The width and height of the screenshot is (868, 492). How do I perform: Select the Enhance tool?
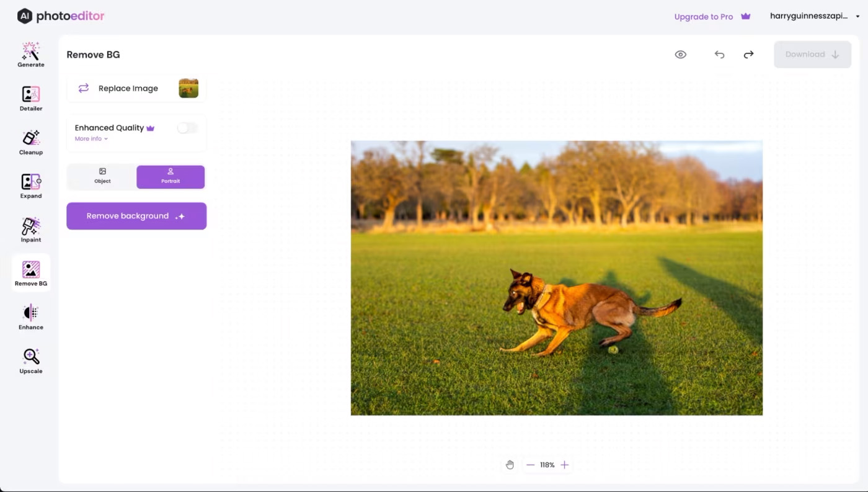(30, 317)
